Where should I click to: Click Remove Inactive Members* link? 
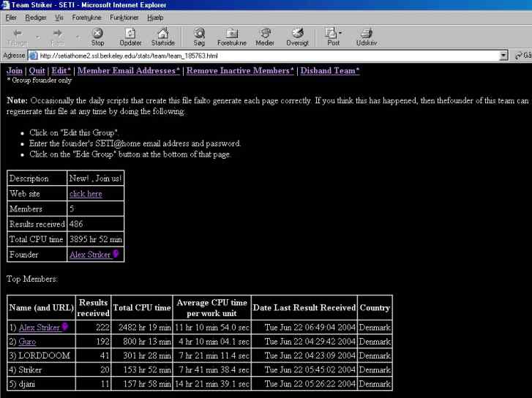(240, 70)
